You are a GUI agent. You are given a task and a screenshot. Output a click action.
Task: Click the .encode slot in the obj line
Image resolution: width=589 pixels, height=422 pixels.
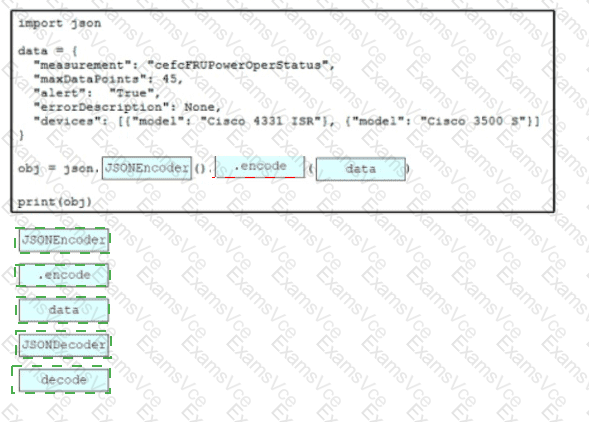tap(260, 166)
